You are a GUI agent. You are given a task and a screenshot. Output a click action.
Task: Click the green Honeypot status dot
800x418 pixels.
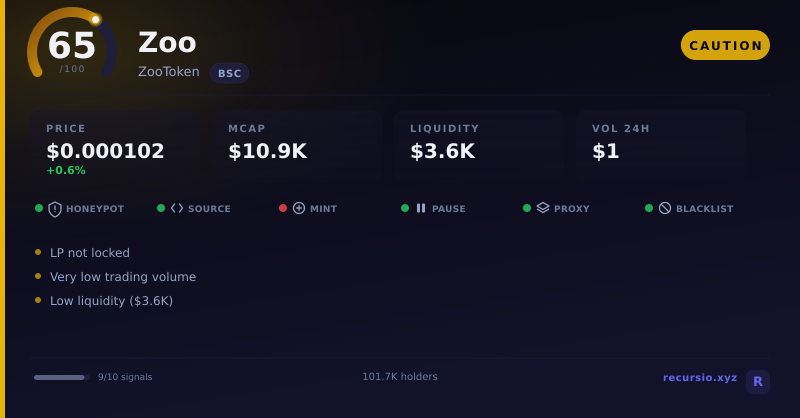pyautogui.click(x=39, y=208)
